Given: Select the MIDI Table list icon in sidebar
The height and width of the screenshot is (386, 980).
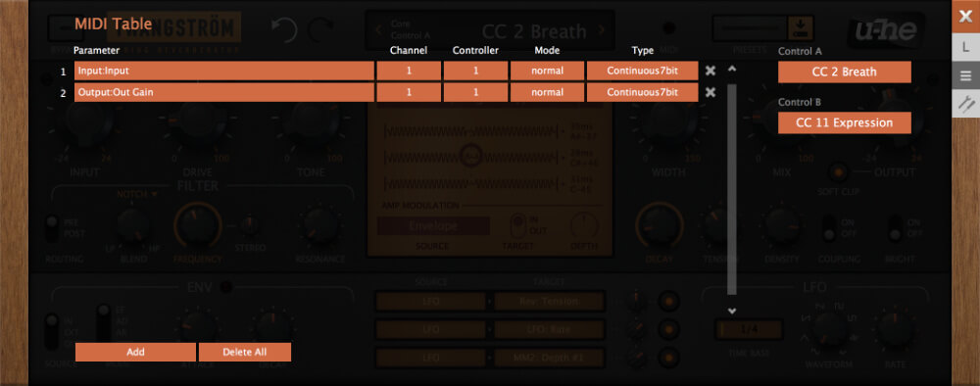Looking at the screenshot, I should (x=965, y=76).
